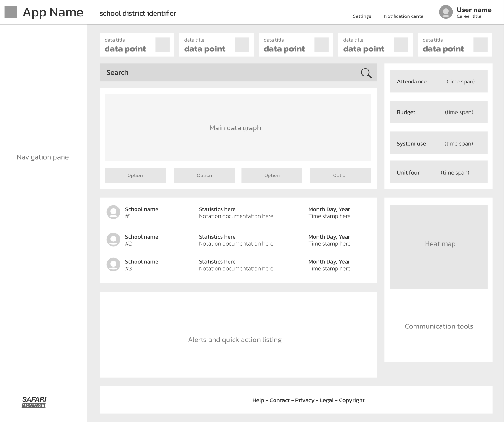504x422 pixels.
Task: Click the first Option button under graph
Action: [135, 175]
